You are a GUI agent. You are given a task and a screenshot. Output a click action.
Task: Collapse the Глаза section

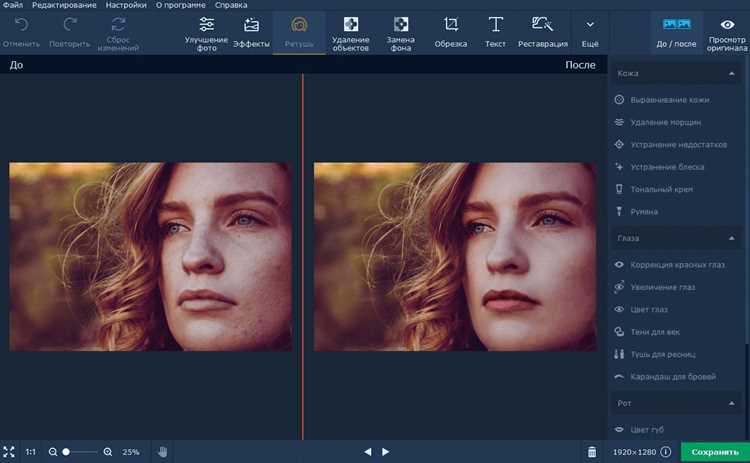tap(731, 238)
